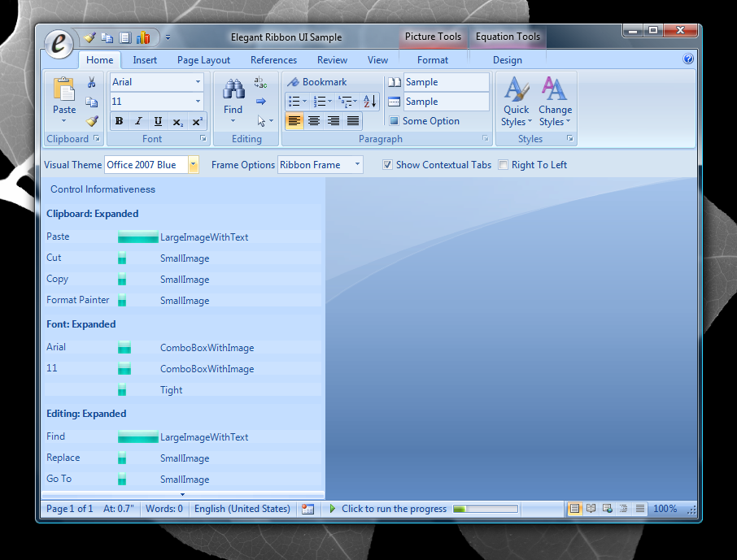
Task: Switch to the View tab
Action: pyautogui.click(x=377, y=60)
